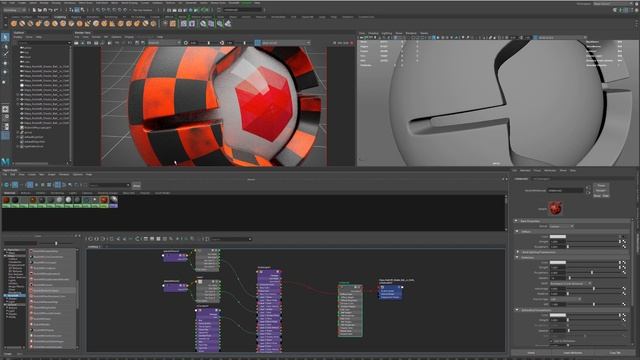
Task: Activate the Scale tool in the toolbox
Action: [x=5, y=82]
